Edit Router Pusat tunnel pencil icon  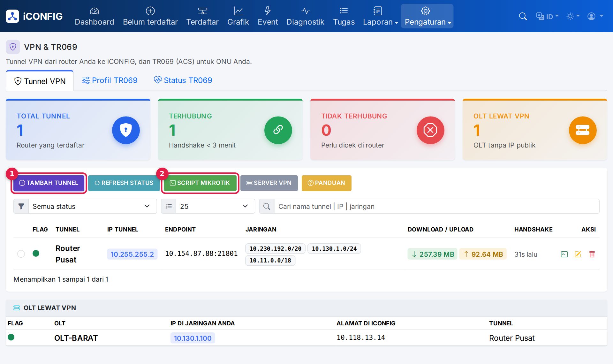point(578,254)
